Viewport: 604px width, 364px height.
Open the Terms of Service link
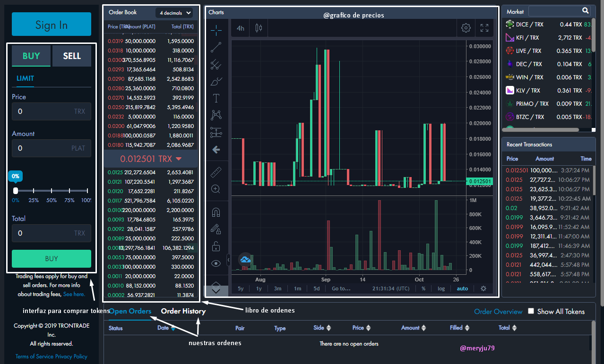(35, 356)
